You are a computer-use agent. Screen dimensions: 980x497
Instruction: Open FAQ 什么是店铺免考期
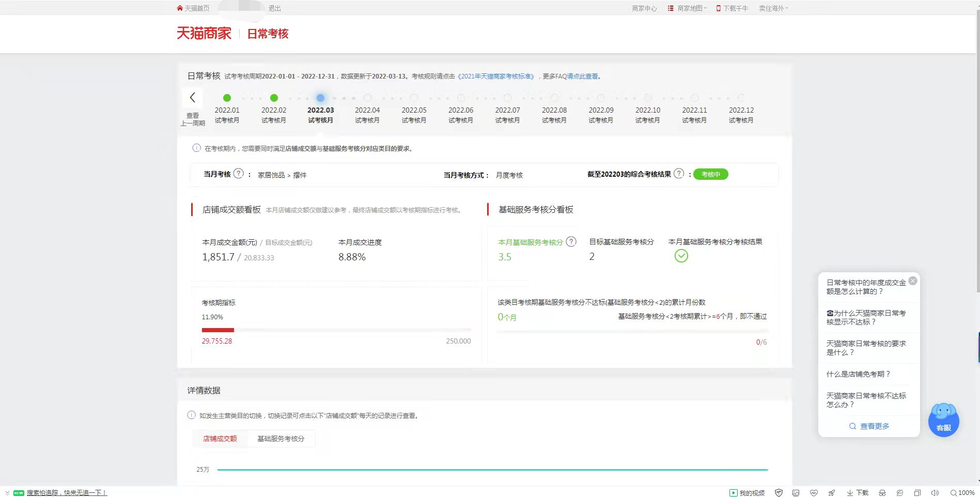click(858, 374)
